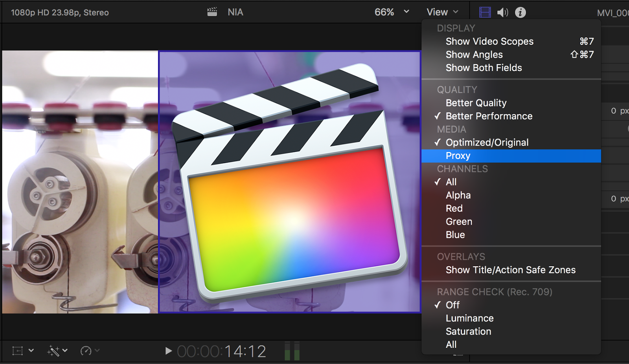Show the Alpha channel only
The image size is (629, 364).
pyautogui.click(x=511, y=195)
